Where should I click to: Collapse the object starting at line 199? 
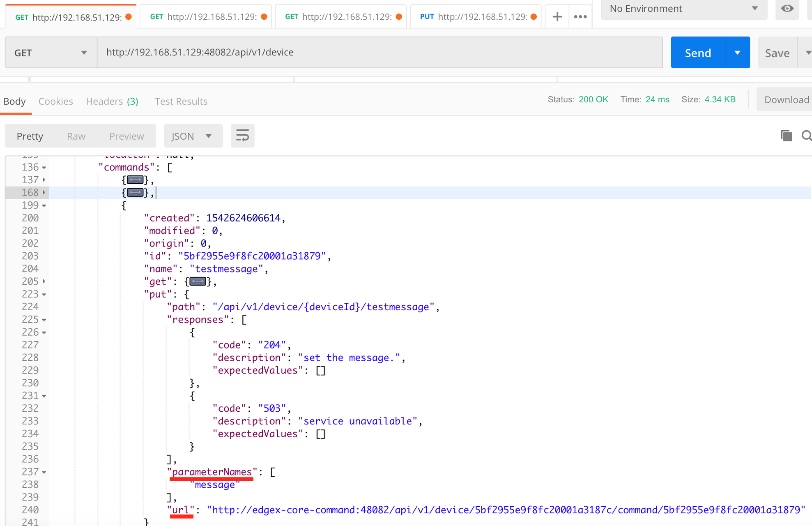(x=44, y=205)
